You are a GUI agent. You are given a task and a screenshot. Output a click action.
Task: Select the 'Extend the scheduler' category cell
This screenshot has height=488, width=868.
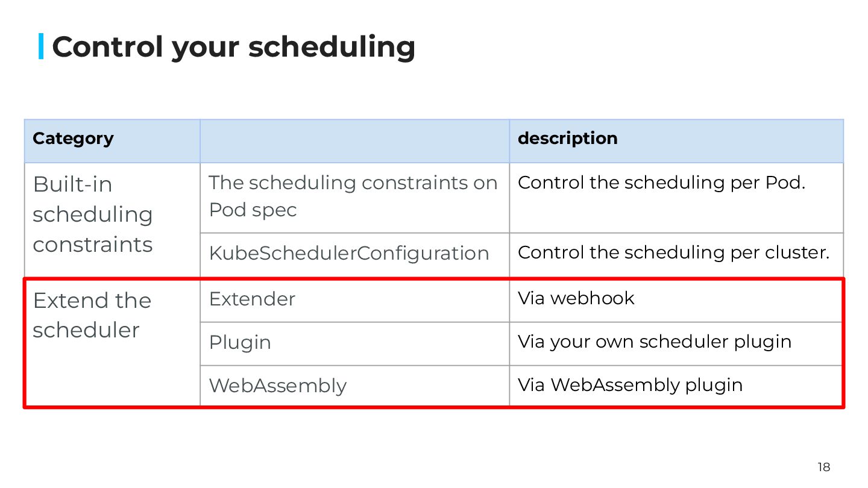(92, 315)
